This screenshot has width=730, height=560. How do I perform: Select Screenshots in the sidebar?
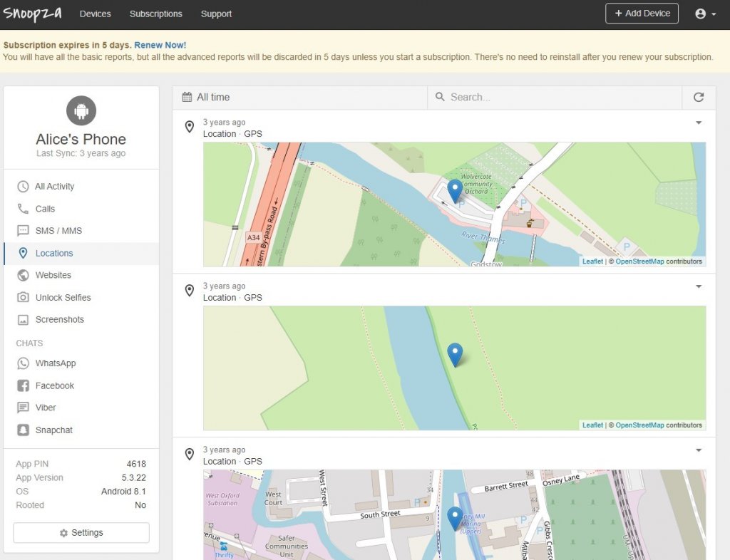click(x=81, y=319)
